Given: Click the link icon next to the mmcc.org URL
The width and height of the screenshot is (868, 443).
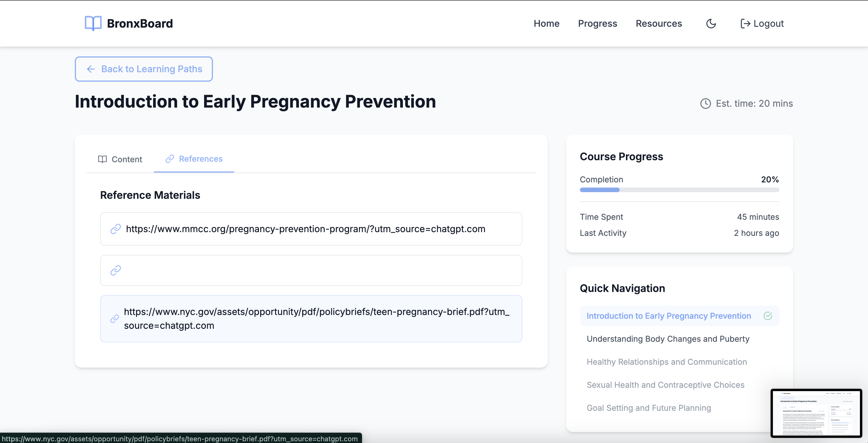Looking at the screenshot, I should click(x=116, y=229).
